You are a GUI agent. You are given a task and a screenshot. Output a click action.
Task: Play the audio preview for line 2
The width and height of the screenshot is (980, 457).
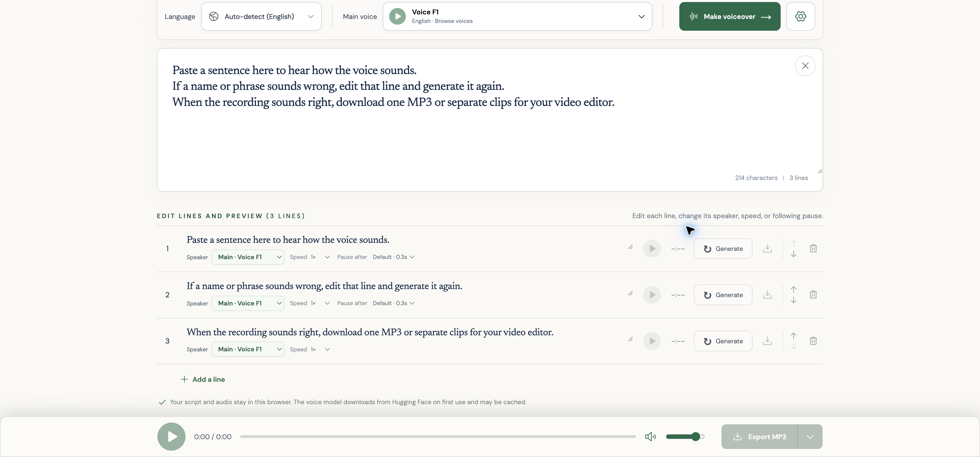[652, 295]
